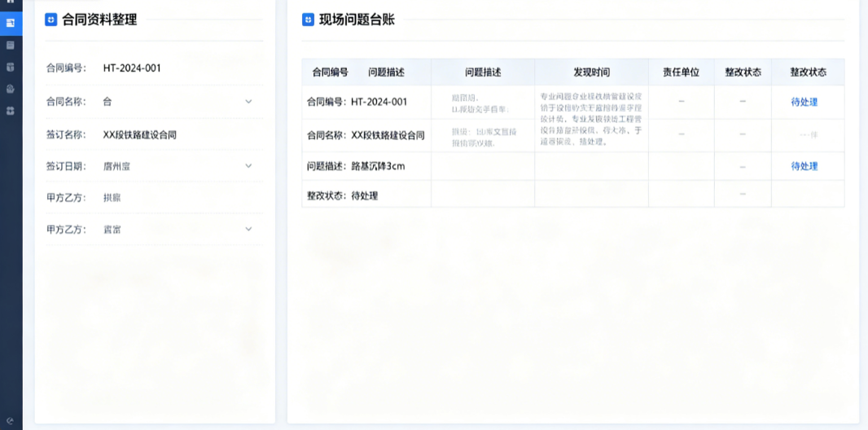This screenshot has width=868, height=430.
Task: Click the 签订日期 label in the form
Action: [67, 166]
